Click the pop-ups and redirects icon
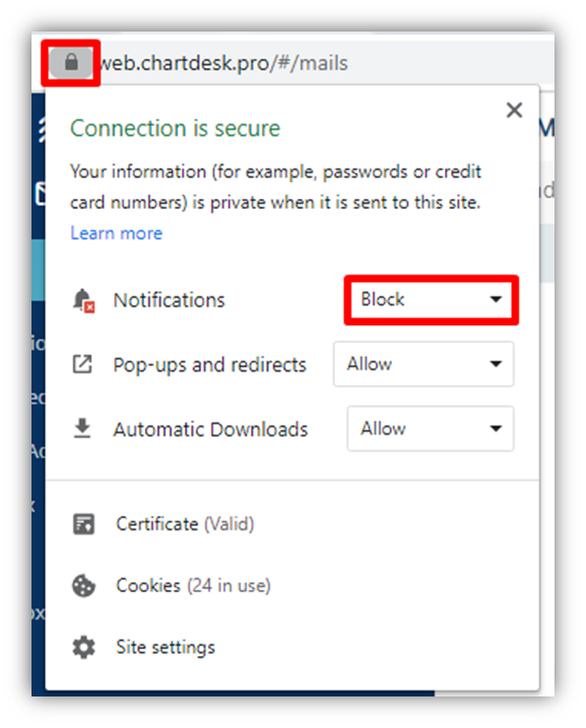This screenshot has height=728, width=586. coord(82,364)
